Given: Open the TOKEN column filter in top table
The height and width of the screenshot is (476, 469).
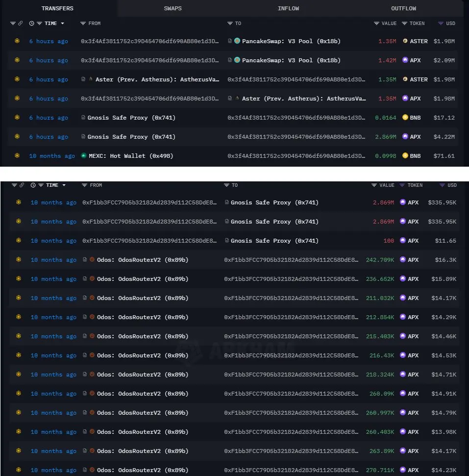Looking at the screenshot, I should point(404,24).
